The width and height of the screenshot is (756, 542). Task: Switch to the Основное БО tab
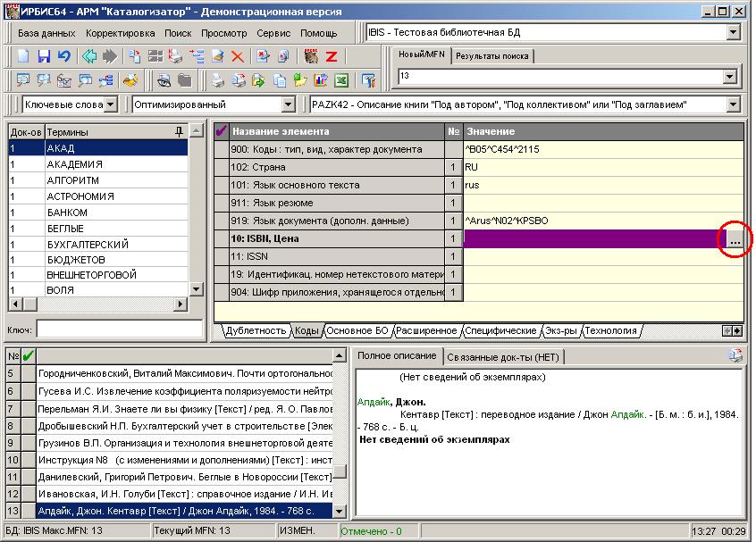[x=357, y=330]
